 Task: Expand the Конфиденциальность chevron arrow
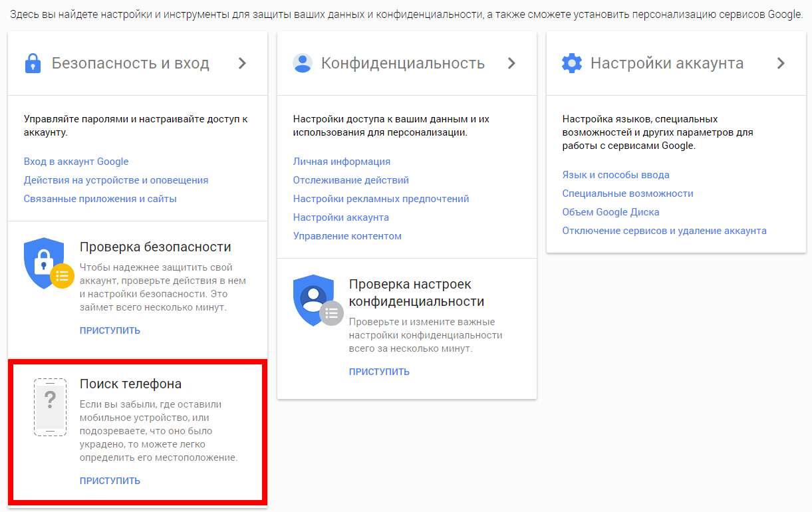coord(511,63)
